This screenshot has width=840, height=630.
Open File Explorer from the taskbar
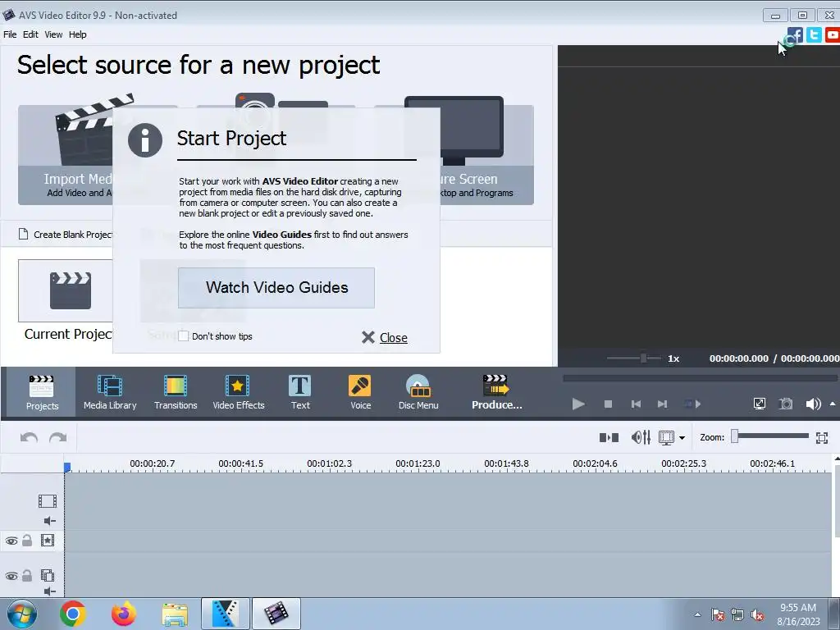[x=175, y=614]
